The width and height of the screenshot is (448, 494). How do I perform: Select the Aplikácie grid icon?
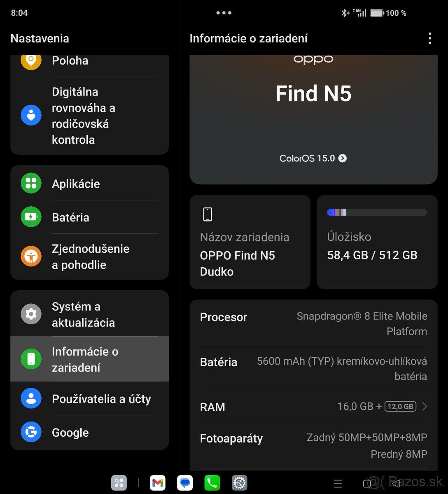31,183
